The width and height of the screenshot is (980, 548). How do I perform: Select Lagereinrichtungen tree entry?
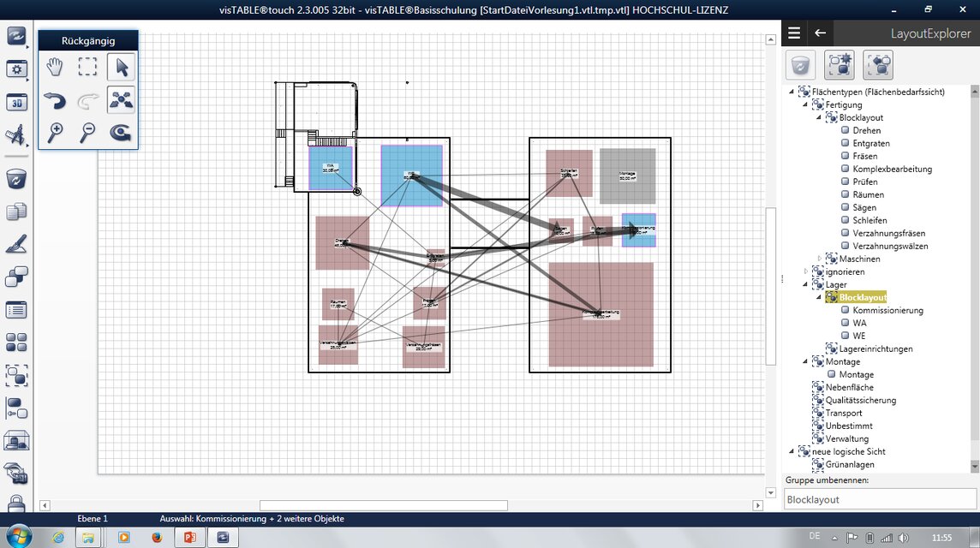point(875,348)
